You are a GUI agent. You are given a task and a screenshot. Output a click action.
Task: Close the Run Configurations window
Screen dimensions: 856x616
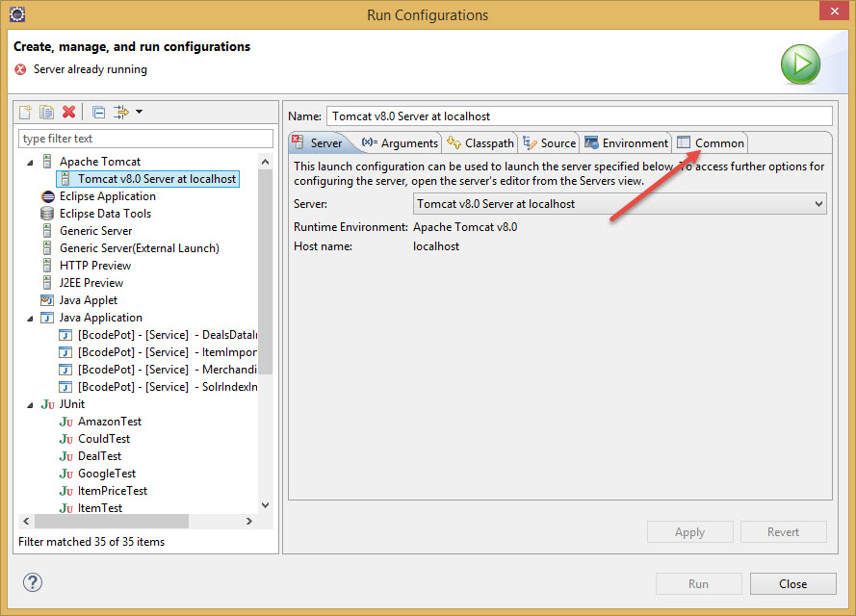(835, 11)
